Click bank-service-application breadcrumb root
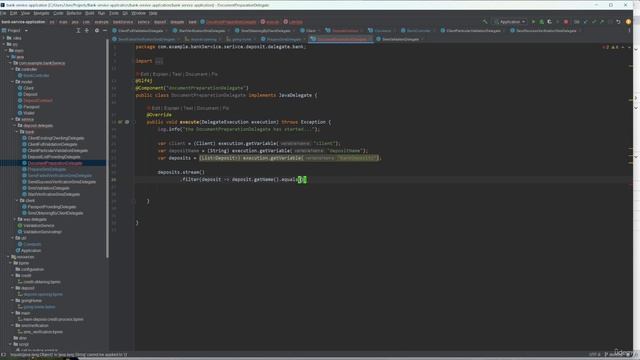Screen dimensions: 640x360 tap(23, 22)
